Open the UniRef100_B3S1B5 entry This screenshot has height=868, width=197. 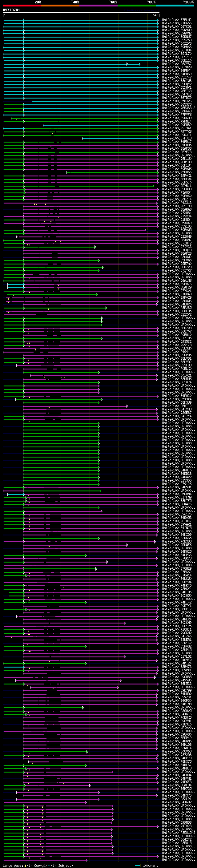[x=176, y=226]
